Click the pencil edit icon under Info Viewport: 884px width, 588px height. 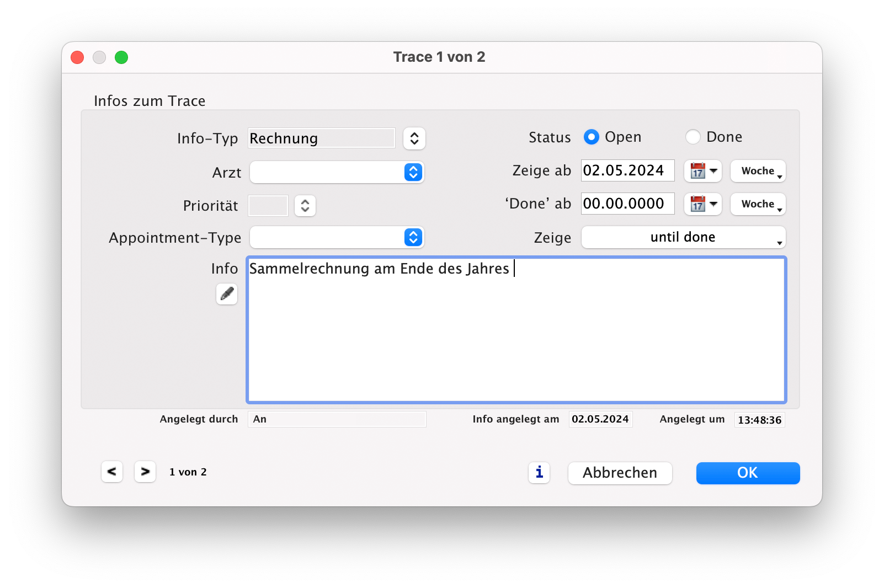coord(226,294)
